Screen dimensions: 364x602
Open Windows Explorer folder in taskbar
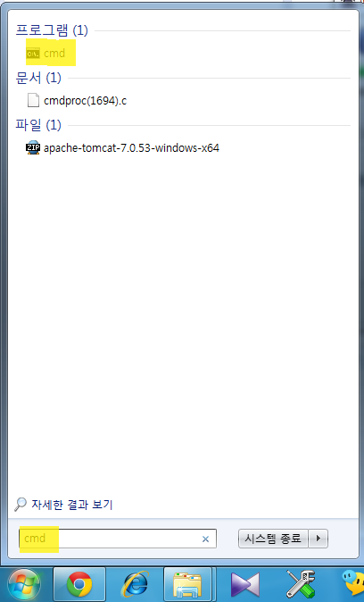(187, 584)
